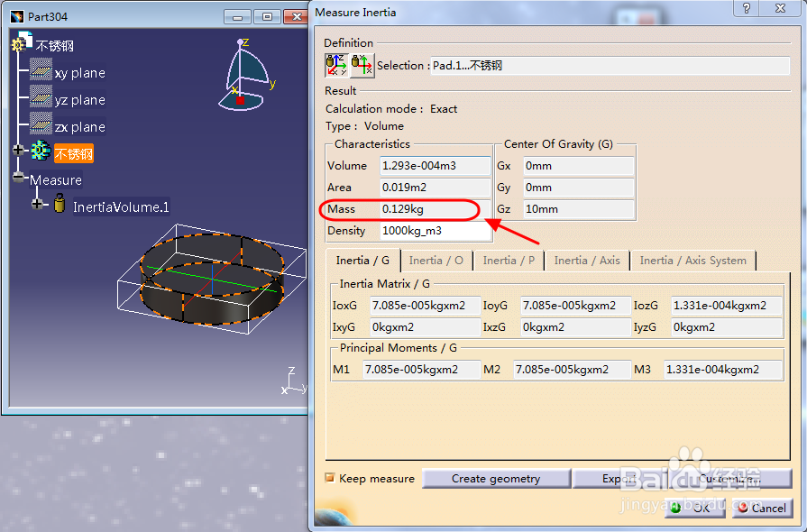This screenshot has width=807, height=532.
Task: Click the zx plane icon in tree
Action: (x=41, y=124)
